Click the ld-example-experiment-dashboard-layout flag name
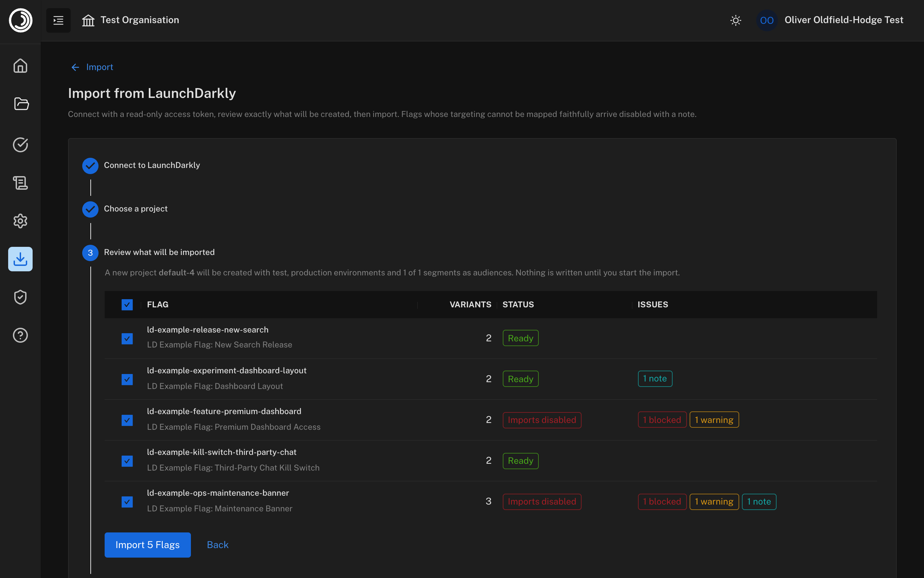924x578 pixels. click(x=227, y=370)
